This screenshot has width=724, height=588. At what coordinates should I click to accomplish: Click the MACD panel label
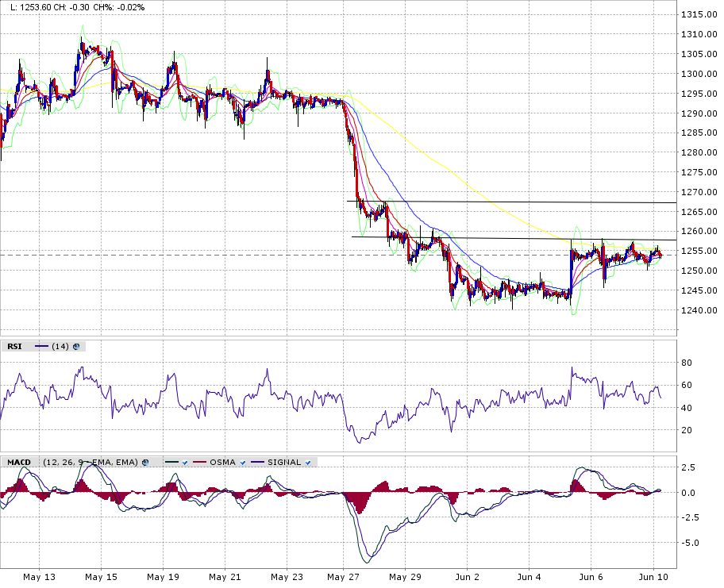(x=18, y=462)
